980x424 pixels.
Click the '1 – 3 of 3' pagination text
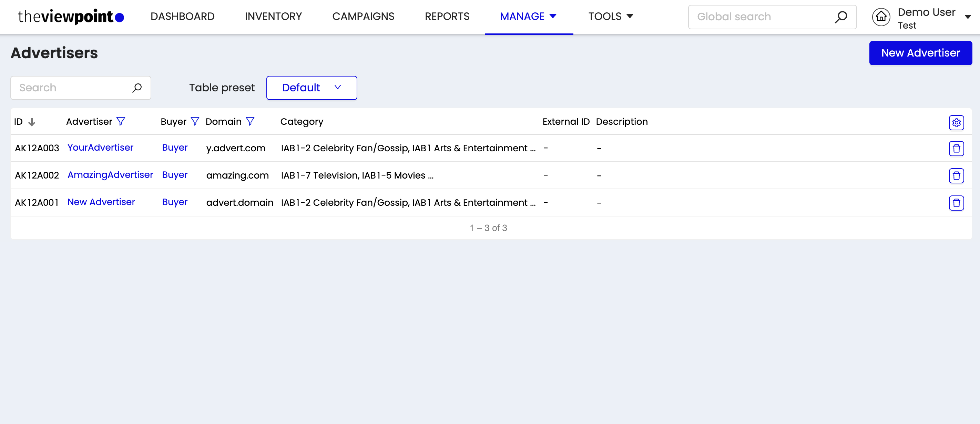[488, 228]
